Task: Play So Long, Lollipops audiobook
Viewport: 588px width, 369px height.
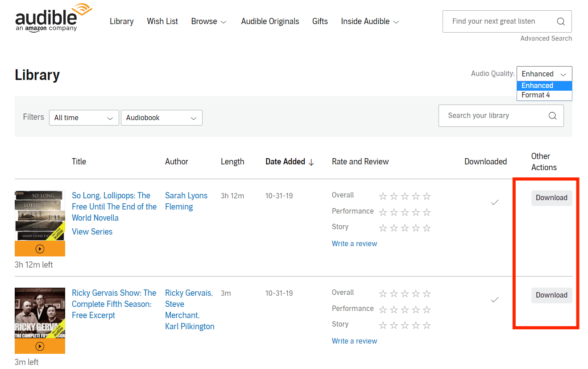Action: tap(40, 249)
